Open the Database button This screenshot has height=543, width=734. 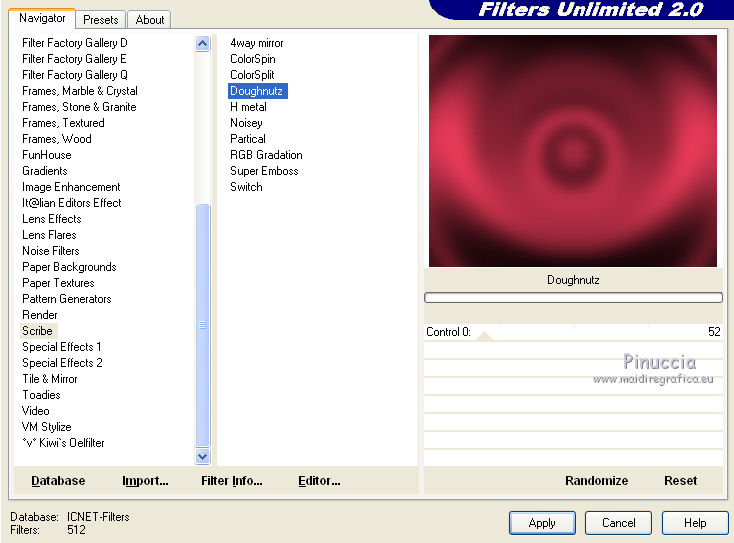58,481
